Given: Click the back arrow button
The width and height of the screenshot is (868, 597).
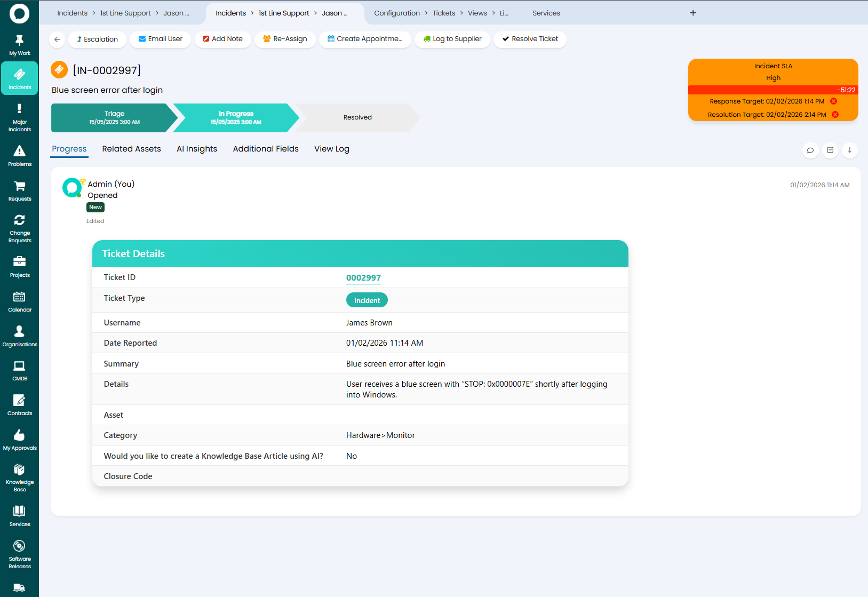Looking at the screenshot, I should (58, 39).
